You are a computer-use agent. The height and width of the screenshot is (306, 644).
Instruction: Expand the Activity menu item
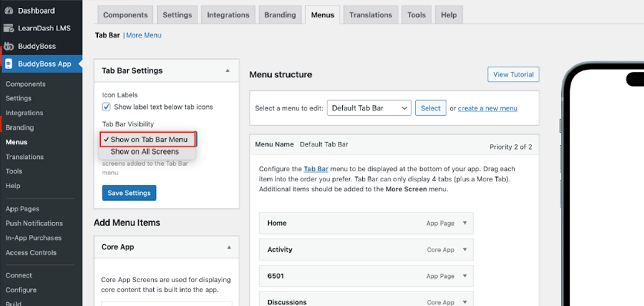coord(465,249)
